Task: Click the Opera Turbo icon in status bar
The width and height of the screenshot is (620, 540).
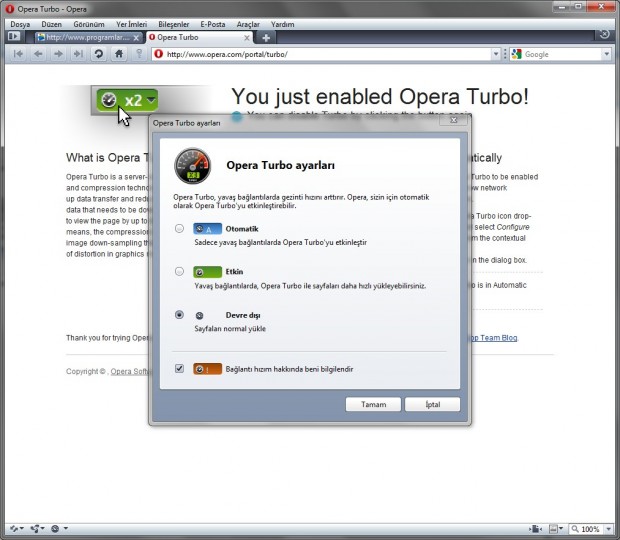Action: point(55,529)
